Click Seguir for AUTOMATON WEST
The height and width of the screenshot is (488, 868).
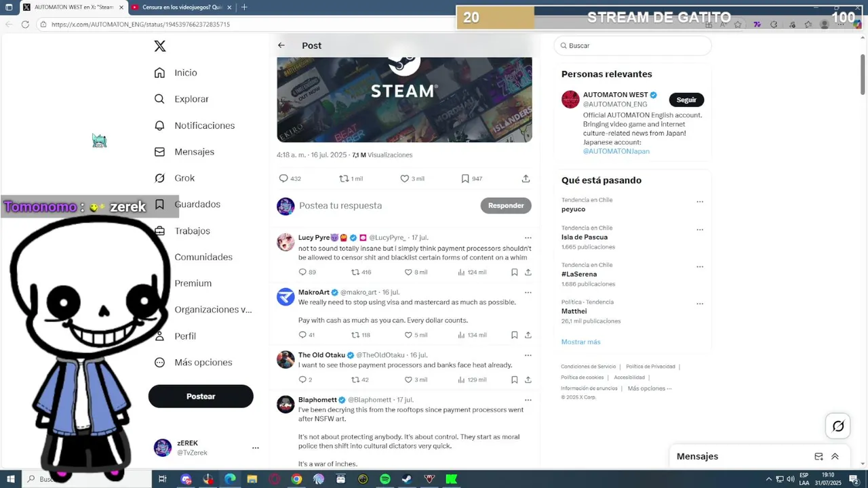click(x=686, y=100)
